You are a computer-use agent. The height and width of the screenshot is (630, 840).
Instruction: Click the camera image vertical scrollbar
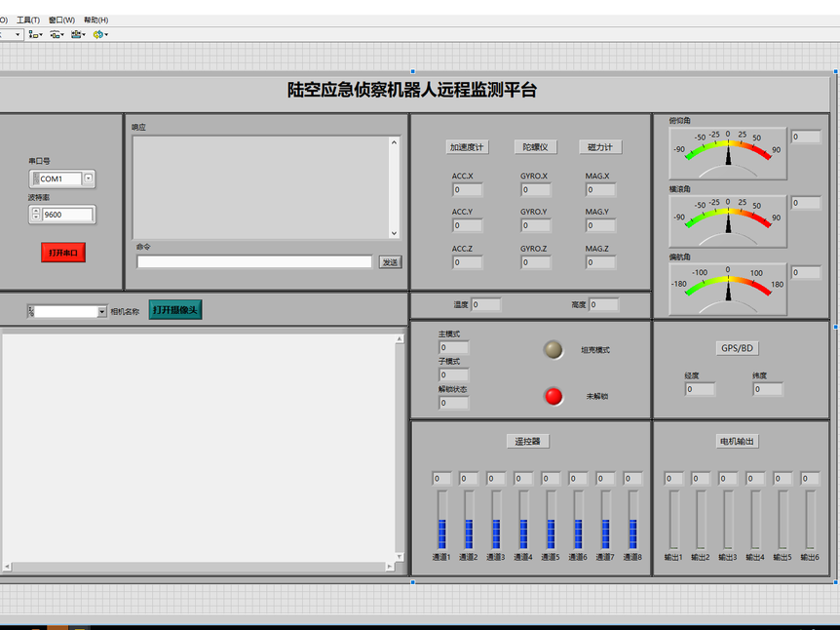[400, 448]
